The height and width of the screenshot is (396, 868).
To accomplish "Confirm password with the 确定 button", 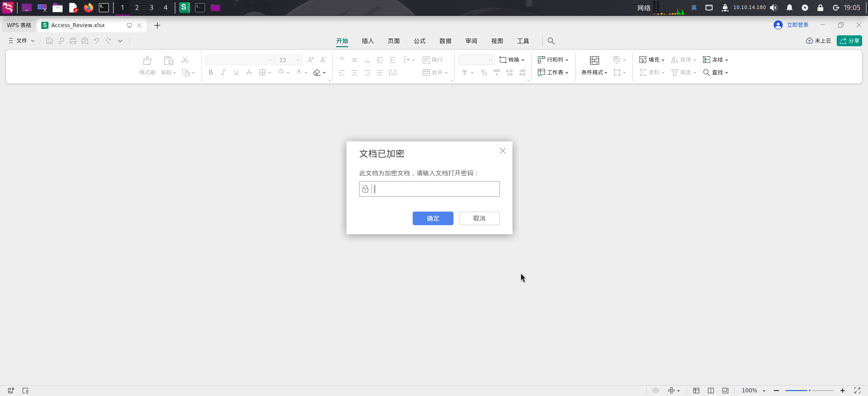I will [x=433, y=218].
